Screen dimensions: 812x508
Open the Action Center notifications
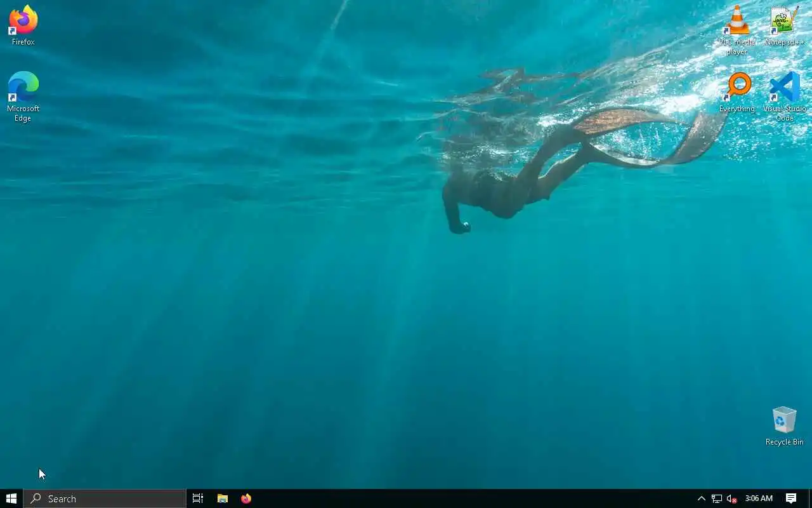(791, 498)
